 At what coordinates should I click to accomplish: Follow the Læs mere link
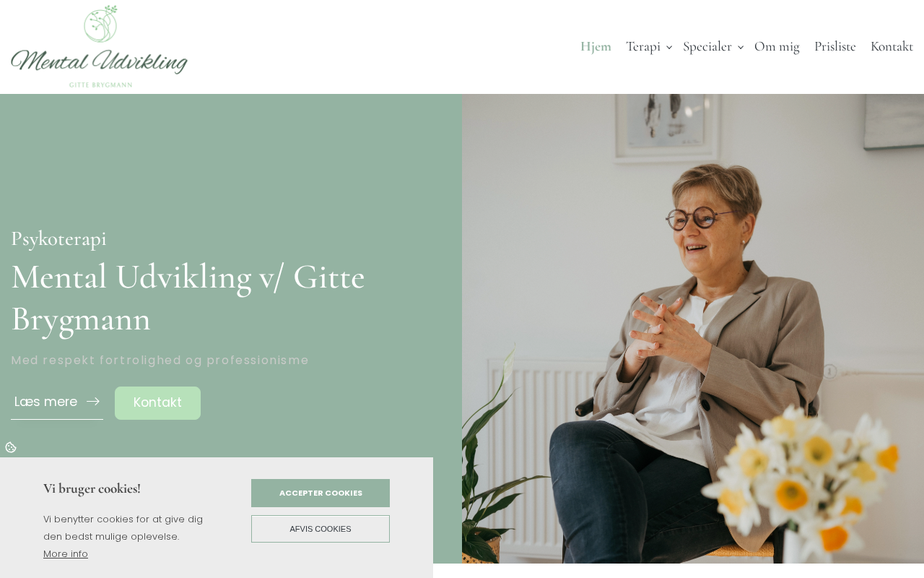tap(57, 402)
